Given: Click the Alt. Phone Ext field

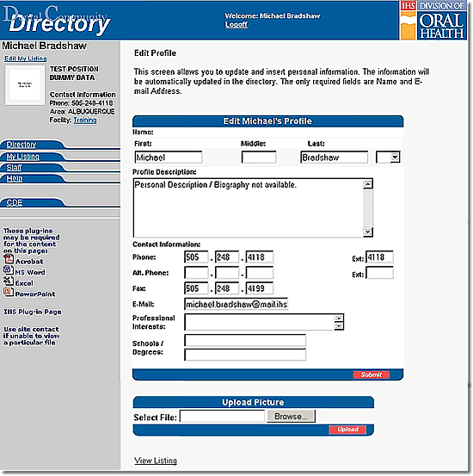Looking at the screenshot, I should point(379,273).
